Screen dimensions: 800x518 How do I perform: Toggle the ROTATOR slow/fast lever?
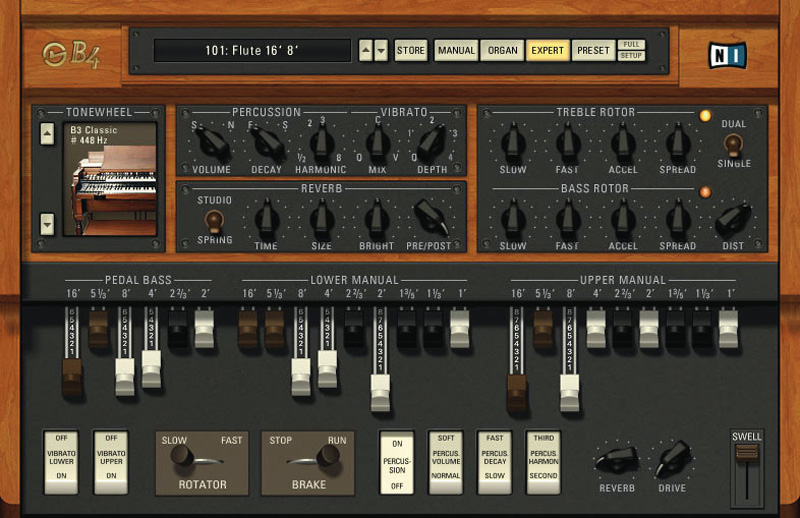tap(202, 463)
